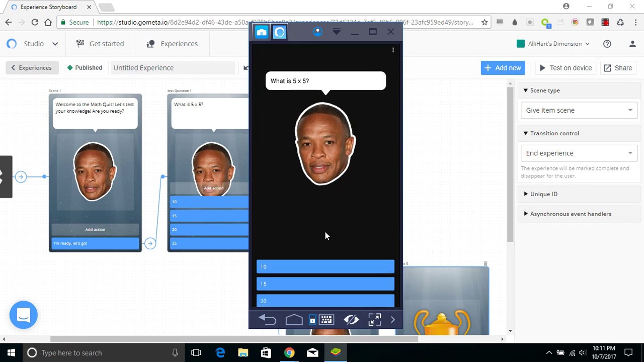The image size is (644, 362).
Task: Collapse the Scene type section
Action: [542, 90]
